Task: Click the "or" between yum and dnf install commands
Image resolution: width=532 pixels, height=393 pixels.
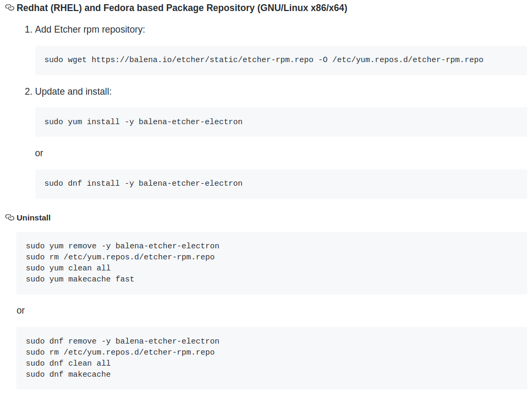Action: pos(39,153)
